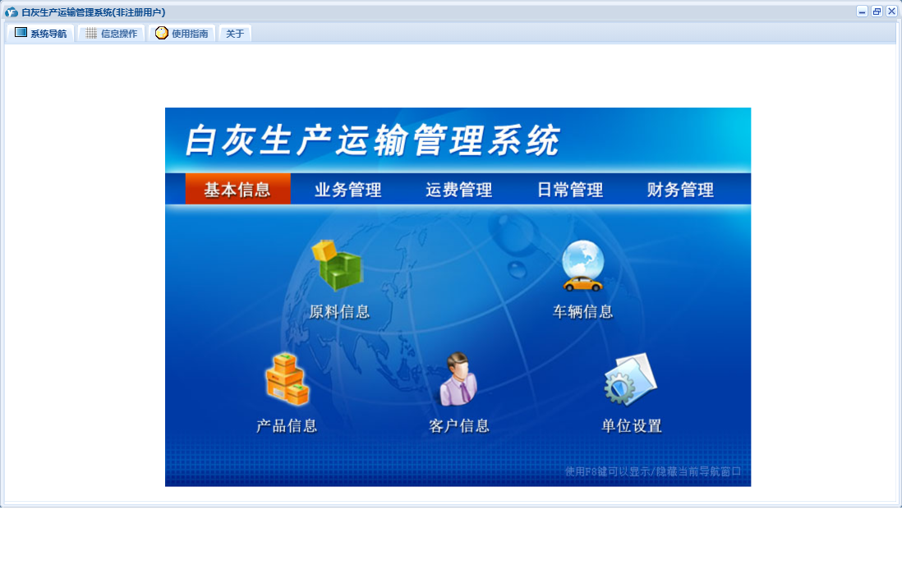Click the 产品信息 label
This screenshot has height=588, width=902.
[287, 425]
